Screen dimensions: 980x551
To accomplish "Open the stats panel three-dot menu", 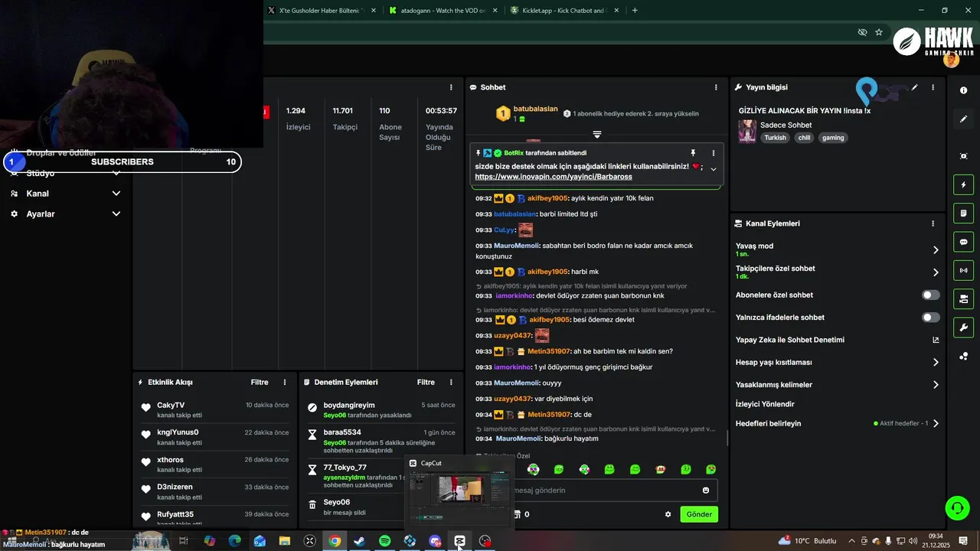I will click(451, 87).
